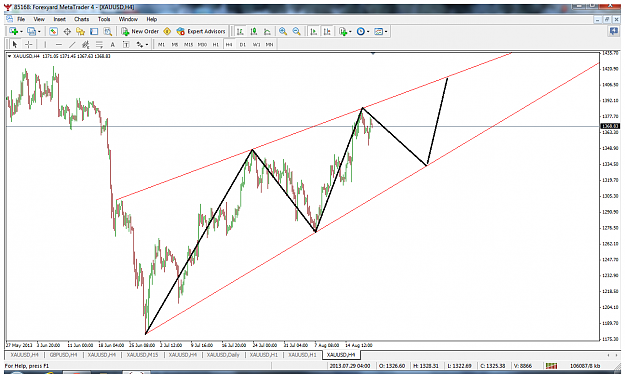Viewport: 625px width, 374px height.
Task: Switch timeframe to MN
Action: [x=269, y=45]
